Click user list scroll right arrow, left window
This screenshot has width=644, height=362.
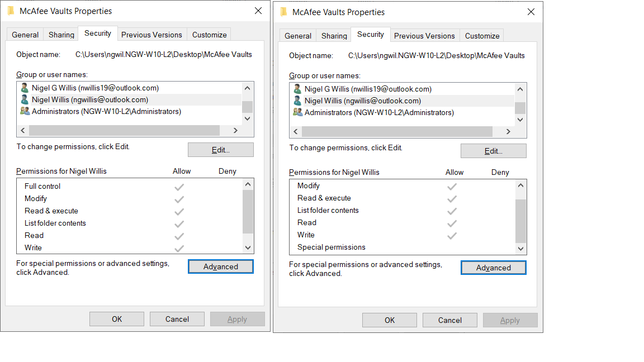click(x=235, y=131)
